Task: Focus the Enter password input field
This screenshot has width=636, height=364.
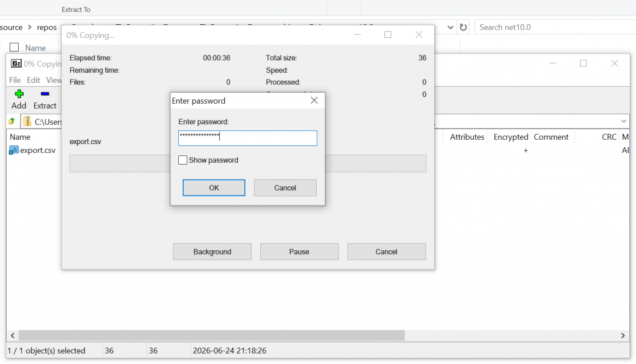Action: pos(248,138)
